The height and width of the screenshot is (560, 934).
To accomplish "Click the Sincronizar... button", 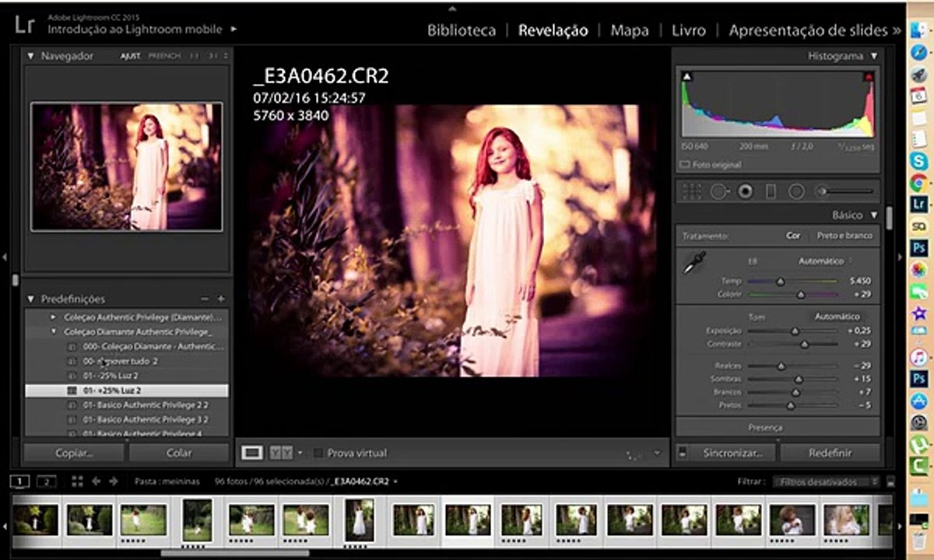I will [x=732, y=453].
